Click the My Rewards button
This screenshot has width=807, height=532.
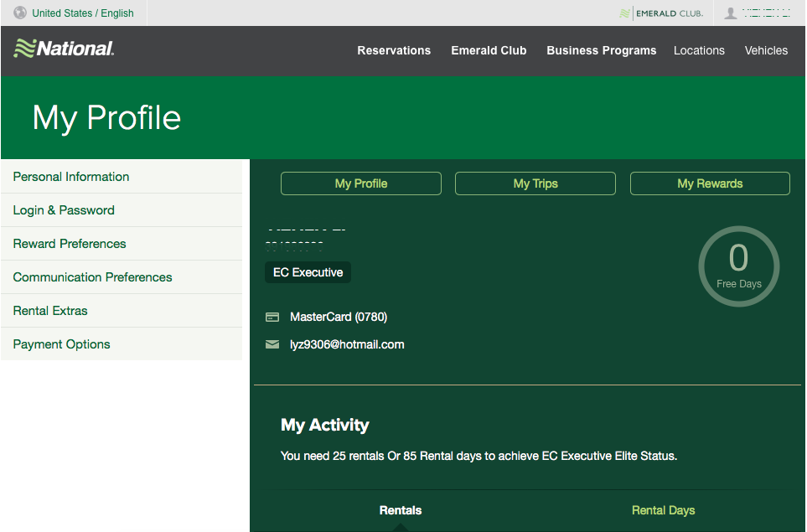pyautogui.click(x=710, y=183)
